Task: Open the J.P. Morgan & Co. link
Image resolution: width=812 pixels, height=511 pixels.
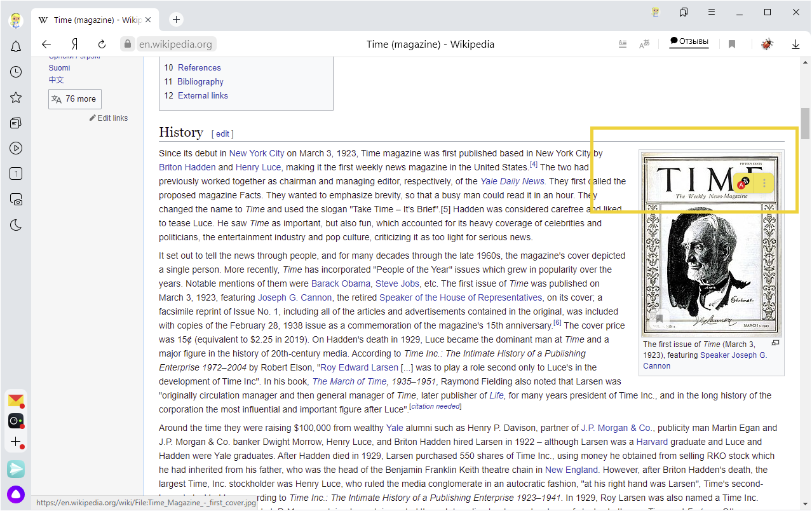Action: (x=616, y=428)
